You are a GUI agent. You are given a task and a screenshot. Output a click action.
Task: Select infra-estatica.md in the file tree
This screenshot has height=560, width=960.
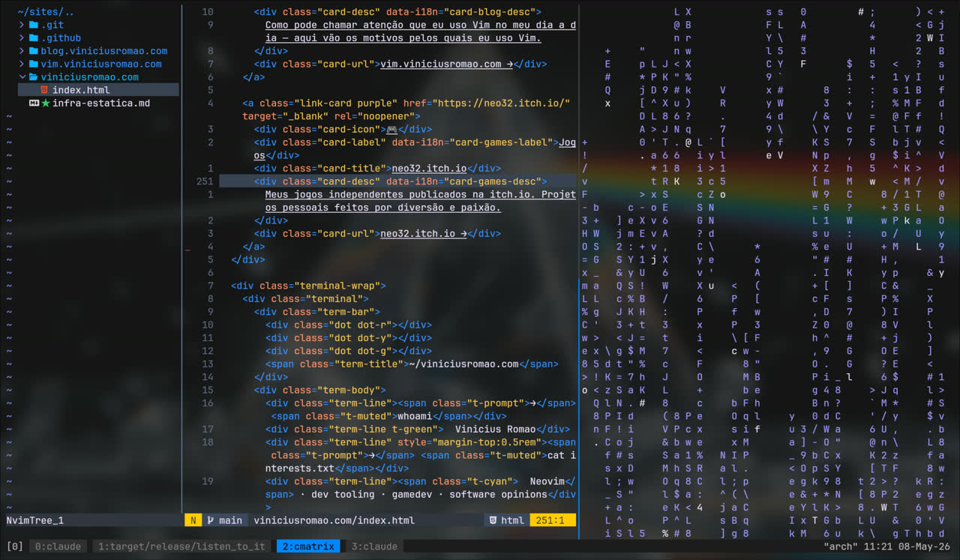click(101, 103)
